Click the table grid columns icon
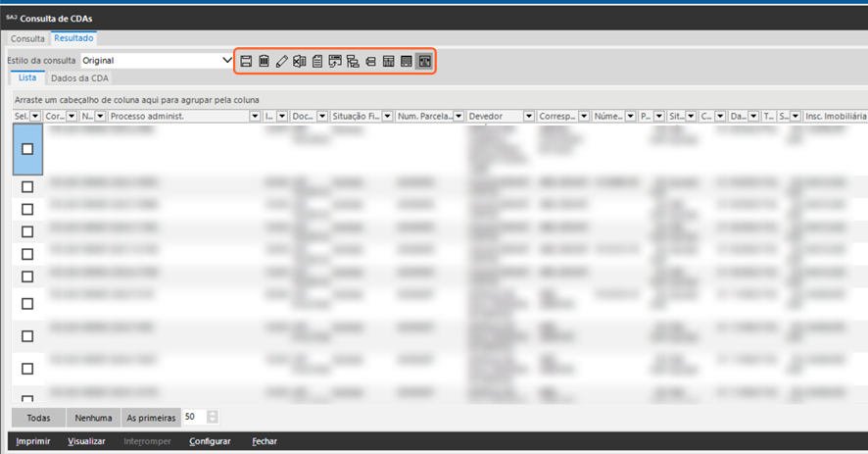 click(389, 62)
